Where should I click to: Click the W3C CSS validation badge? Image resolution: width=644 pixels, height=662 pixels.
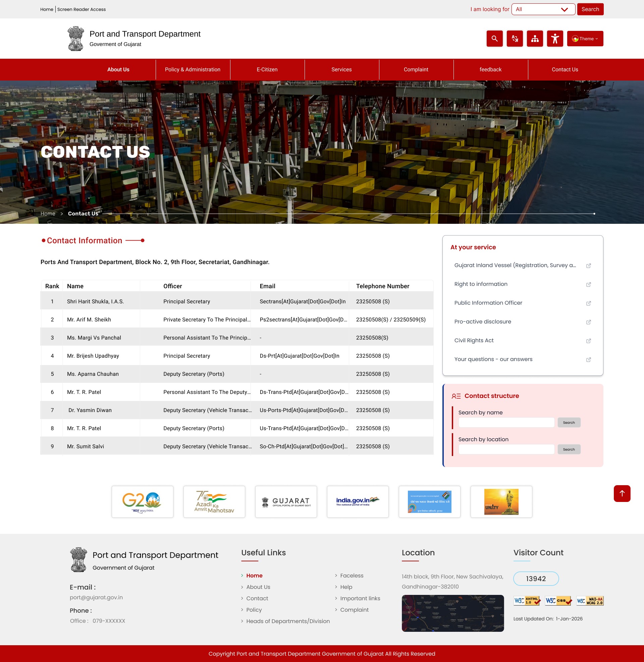tap(558, 601)
